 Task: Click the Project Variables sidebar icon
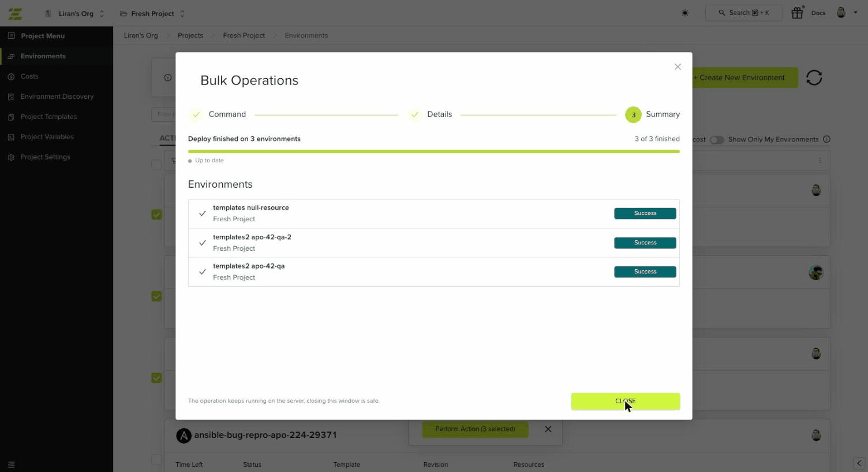[x=11, y=137]
